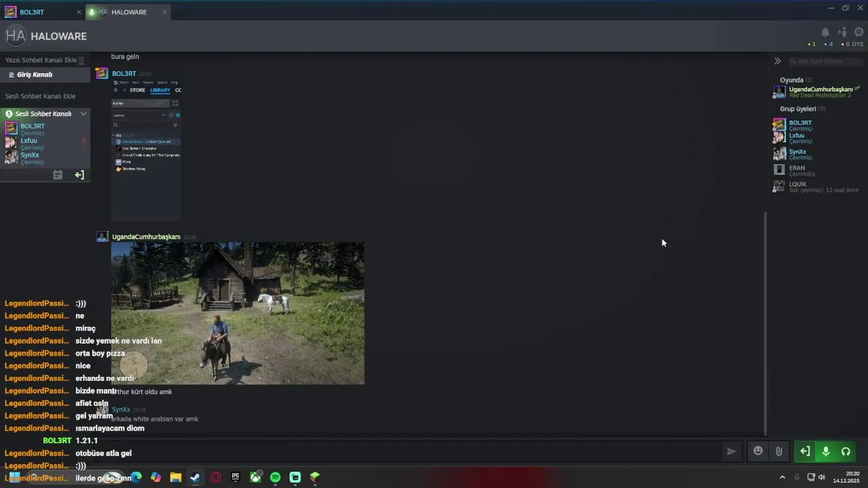
Task: Open Spotify from taskbar
Action: [x=275, y=477]
